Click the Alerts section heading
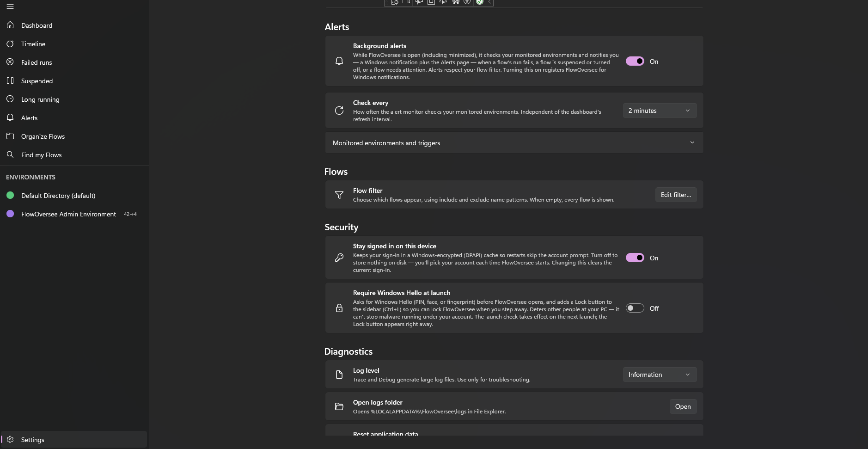 point(337,27)
